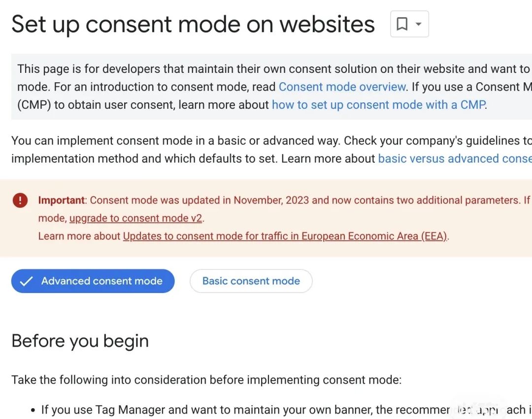
Task: Expand the bookmark dropdown arrow
Action: (418, 24)
